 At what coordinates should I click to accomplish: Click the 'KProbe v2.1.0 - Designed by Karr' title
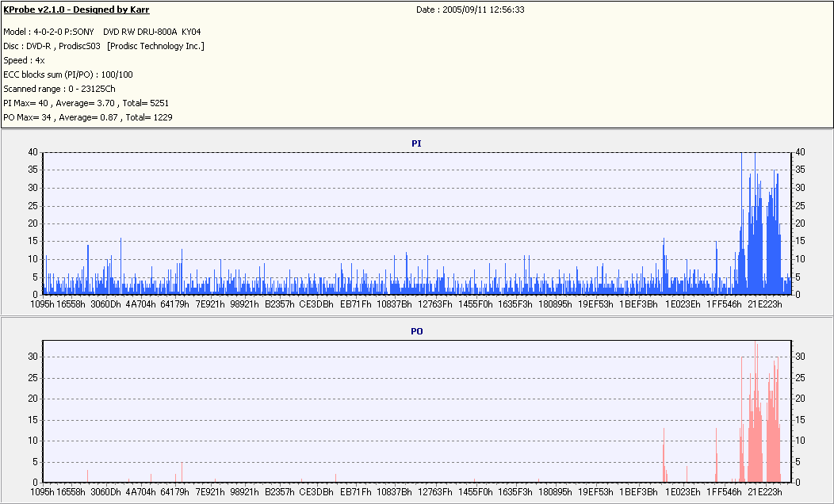pos(77,10)
